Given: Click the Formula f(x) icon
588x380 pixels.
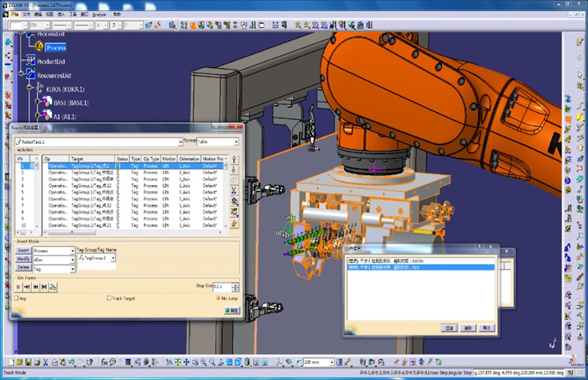Looking at the screenshot, I should pyautogui.click(x=104, y=362).
